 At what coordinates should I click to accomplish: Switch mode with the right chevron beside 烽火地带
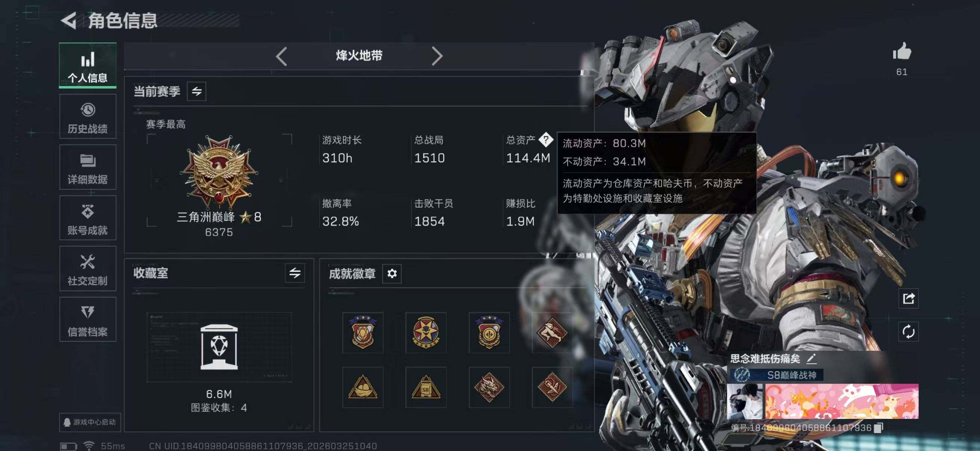437,56
